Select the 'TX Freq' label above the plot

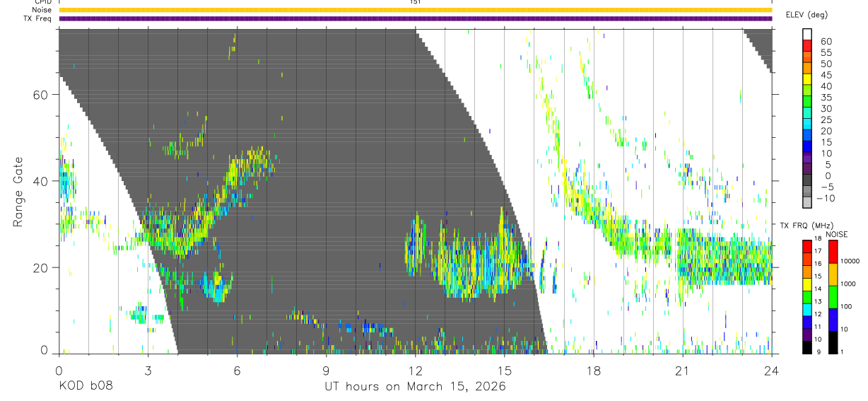tap(38, 18)
